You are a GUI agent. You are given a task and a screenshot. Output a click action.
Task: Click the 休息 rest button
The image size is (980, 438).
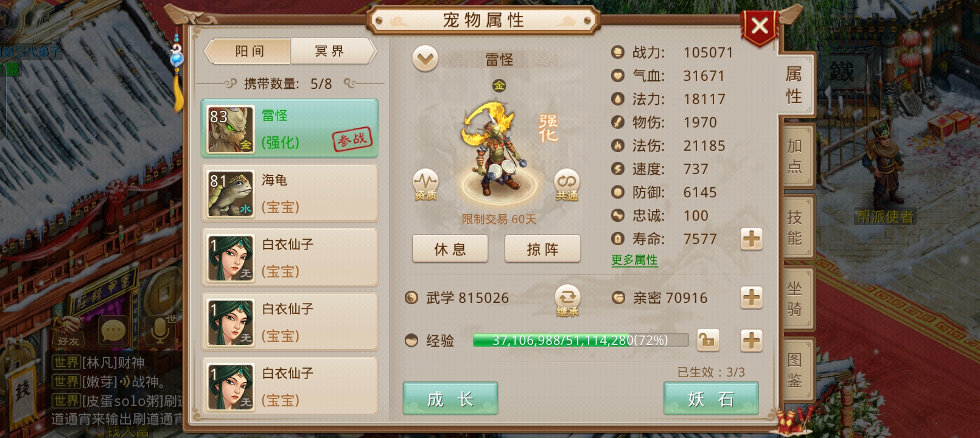coord(450,249)
